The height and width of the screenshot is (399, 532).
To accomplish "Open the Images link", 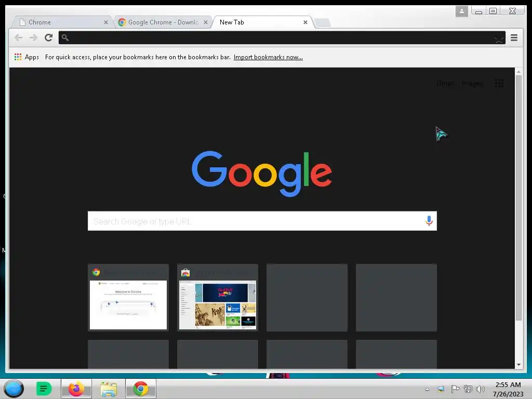I will (x=472, y=83).
